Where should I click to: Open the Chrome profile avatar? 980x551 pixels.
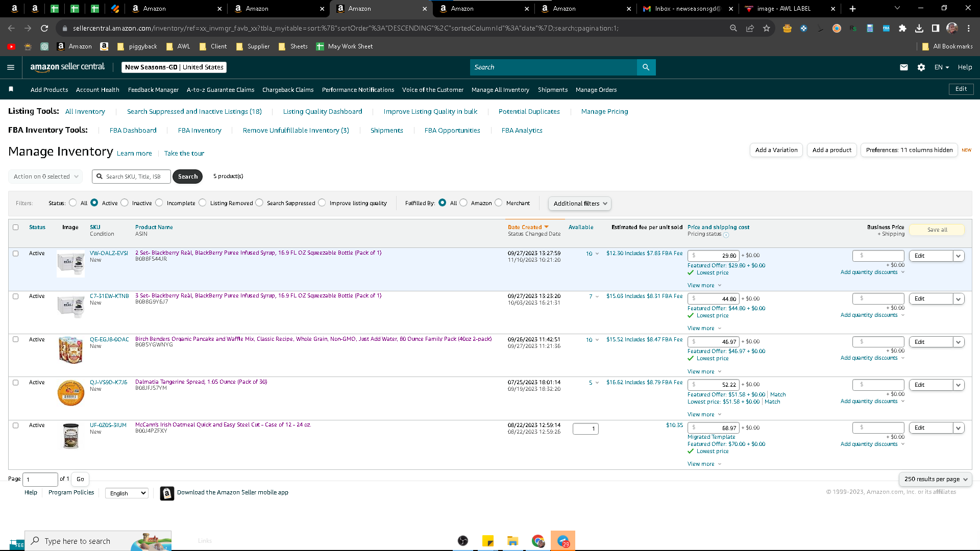(x=952, y=29)
